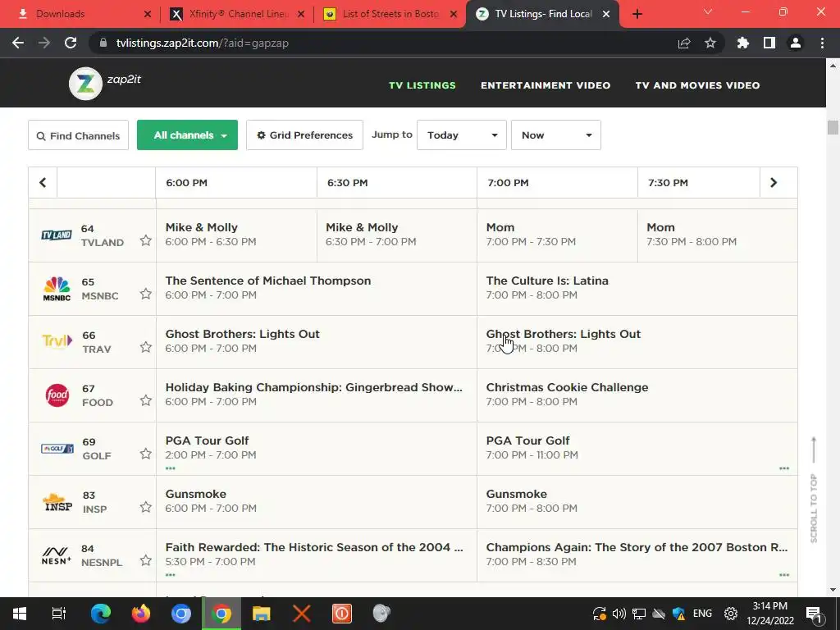Favorite the TVLAND channel star
Image resolution: width=840 pixels, height=630 pixels.
point(146,240)
